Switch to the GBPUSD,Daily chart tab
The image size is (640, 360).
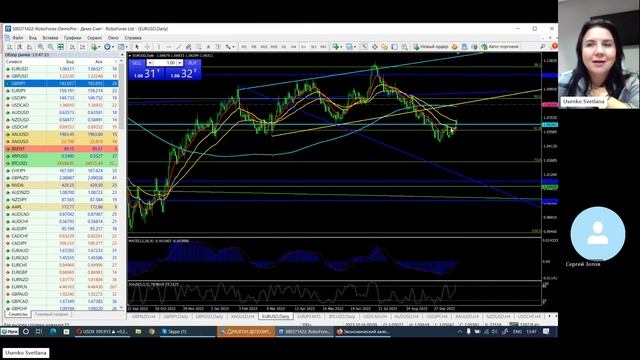click(x=209, y=316)
